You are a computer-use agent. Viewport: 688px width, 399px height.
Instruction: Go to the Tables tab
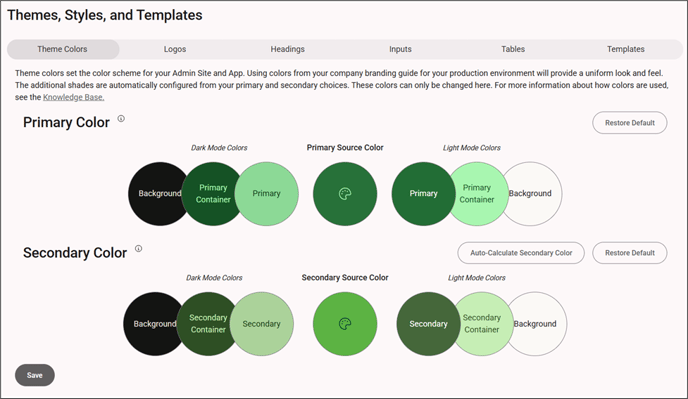513,49
